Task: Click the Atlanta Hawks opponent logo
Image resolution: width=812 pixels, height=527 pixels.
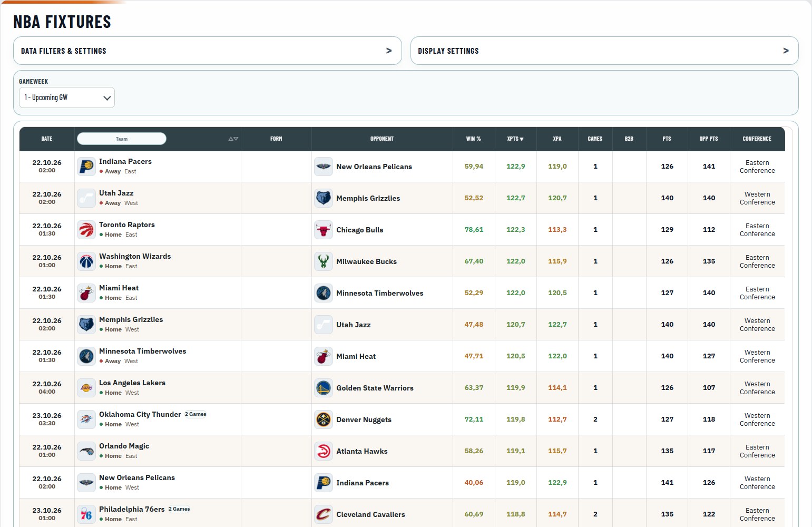Action: tap(324, 451)
